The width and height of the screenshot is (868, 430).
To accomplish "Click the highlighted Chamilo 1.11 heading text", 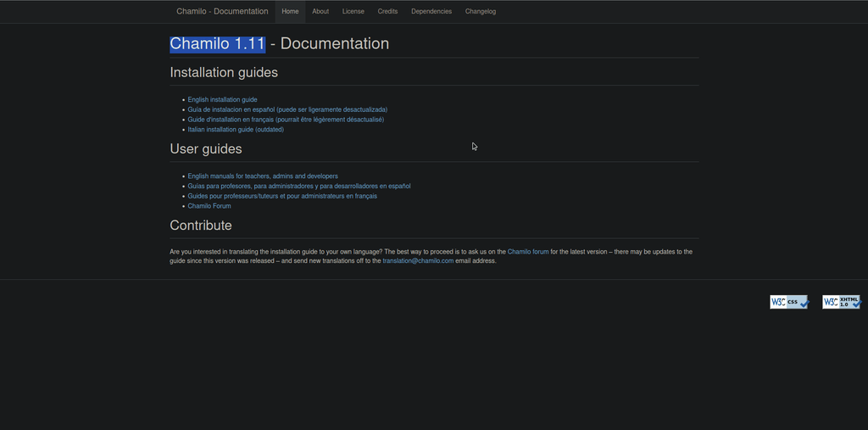I will pos(218,44).
